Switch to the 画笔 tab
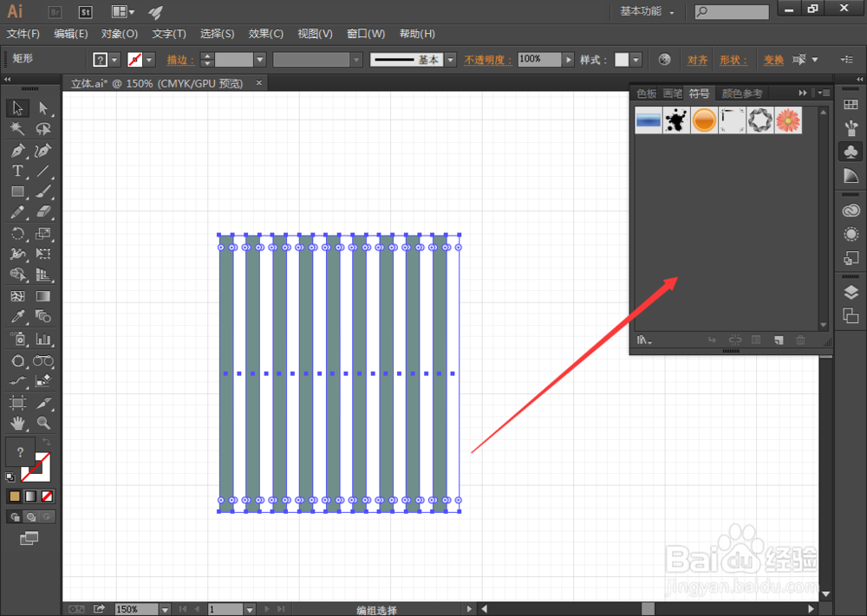This screenshot has height=616, width=867. click(x=673, y=94)
